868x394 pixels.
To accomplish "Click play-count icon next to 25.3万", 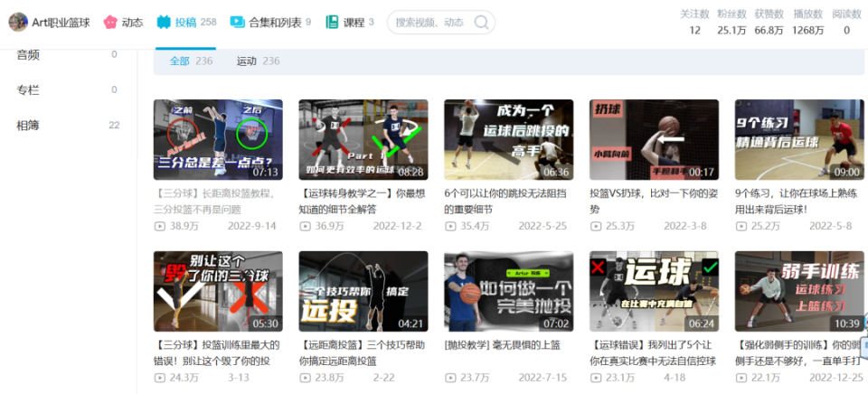I will 596,226.
